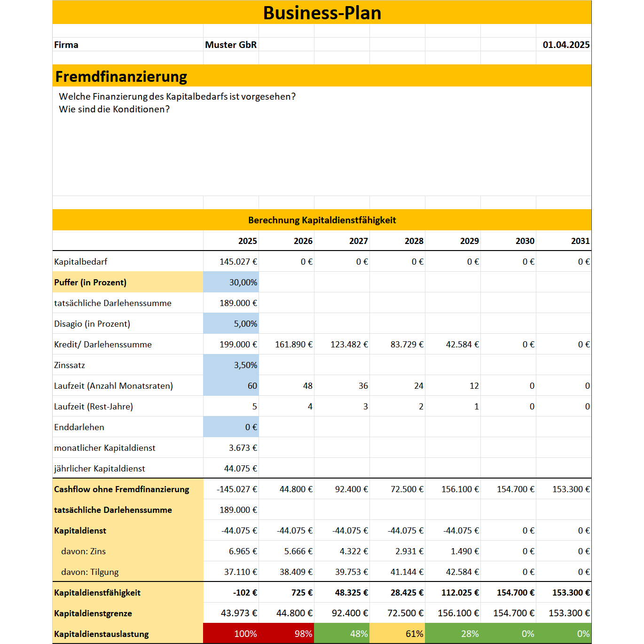Select the Laufzeit 60 Monatsraten input cell
Screen dimensions: 644x644
point(230,385)
